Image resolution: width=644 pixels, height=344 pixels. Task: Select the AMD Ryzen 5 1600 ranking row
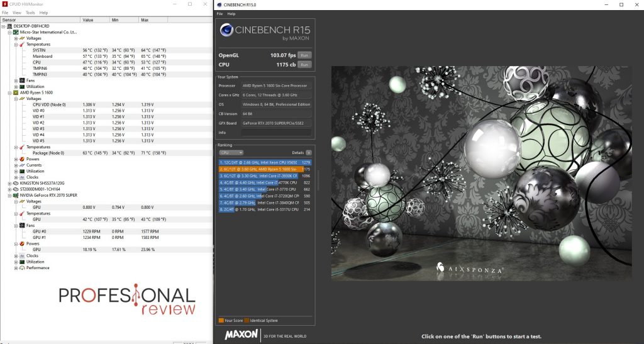coord(265,169)
